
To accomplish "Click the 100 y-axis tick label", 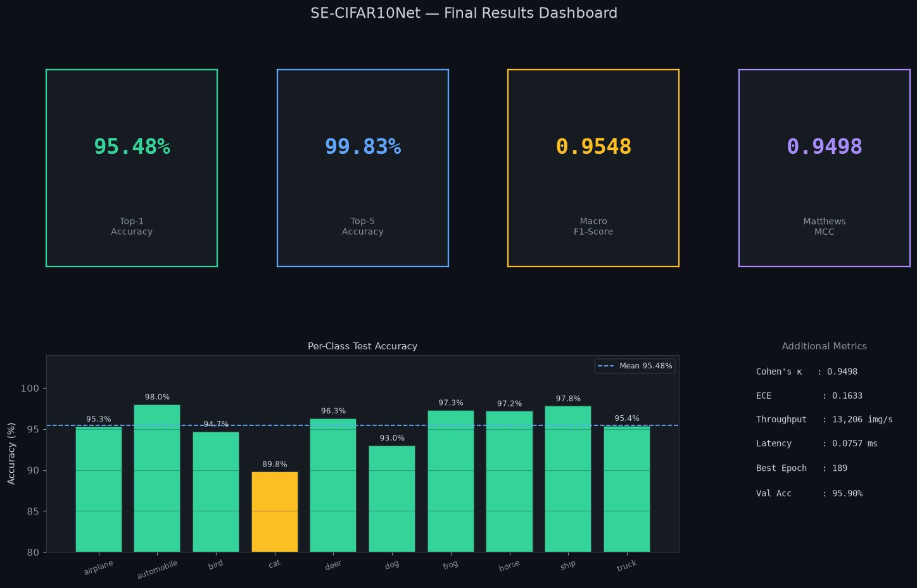I will point(30,389).
